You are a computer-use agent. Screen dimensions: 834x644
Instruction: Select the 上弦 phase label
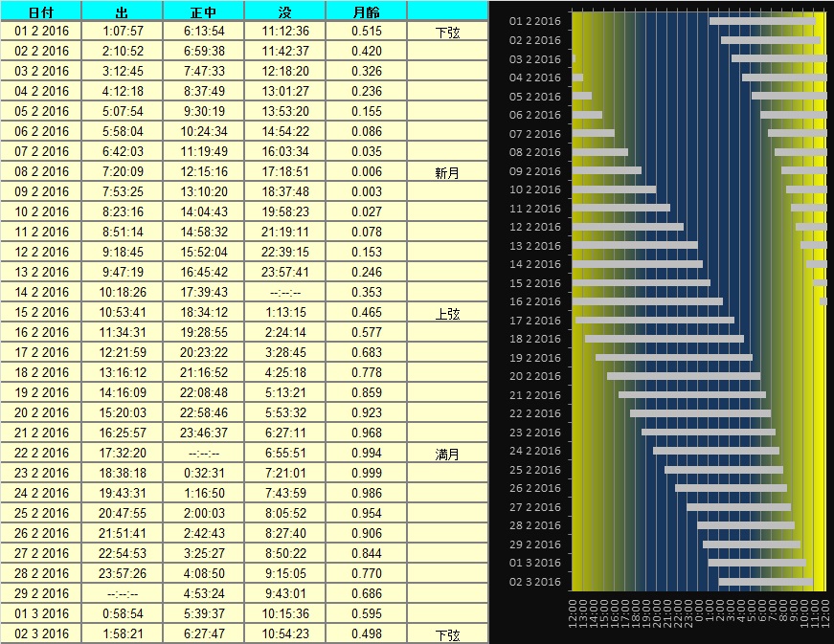(447, 314)
